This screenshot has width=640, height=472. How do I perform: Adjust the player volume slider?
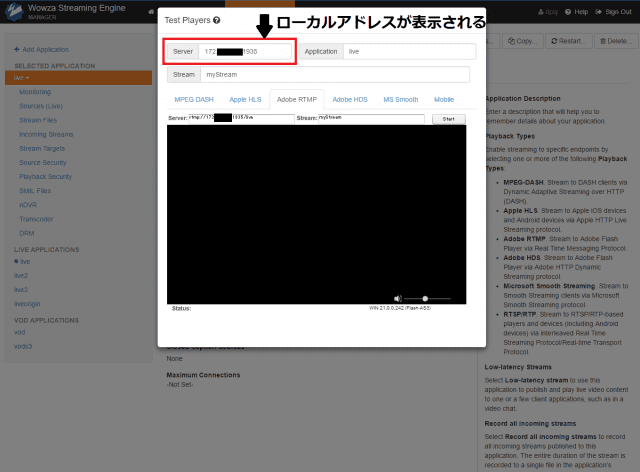[427, 298]
